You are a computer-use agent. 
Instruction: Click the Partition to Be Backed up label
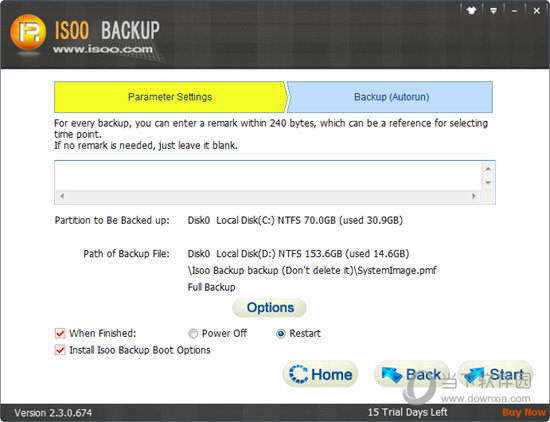tap(112, 220)
